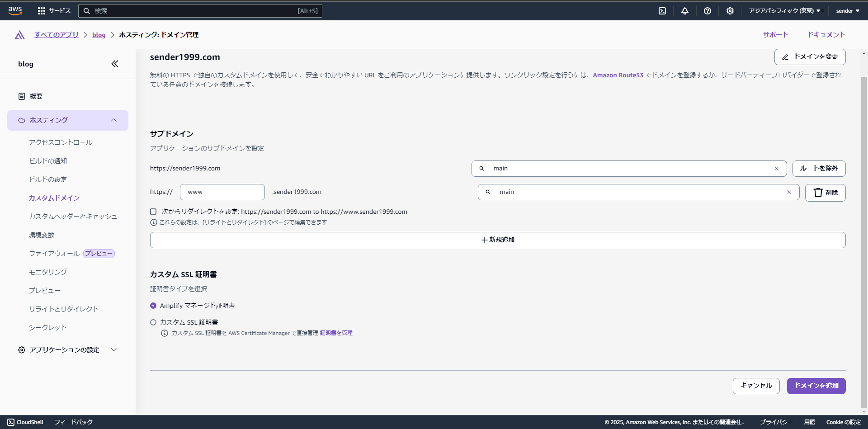The height and width of the screenshot is (429, 868).
Task: Go to すべてのアプリ breadcrumb
Action: (x=57, y=35)
